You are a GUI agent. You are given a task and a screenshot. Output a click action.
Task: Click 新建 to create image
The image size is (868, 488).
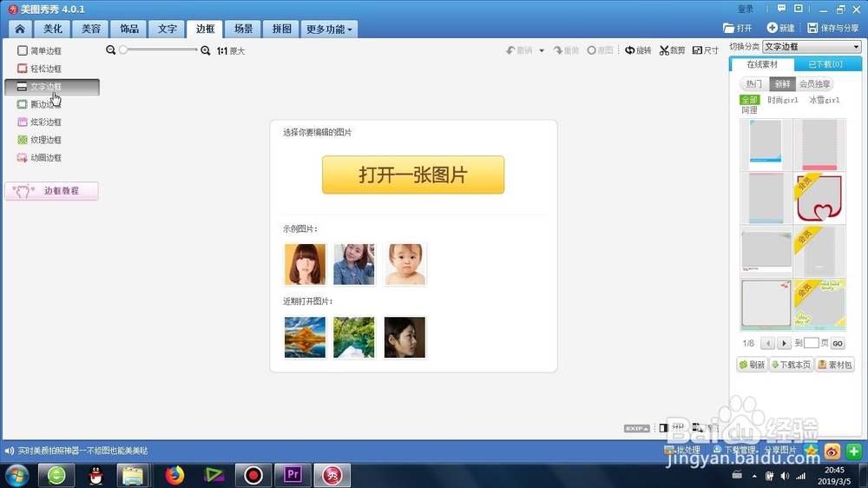[x=780, y=29]
